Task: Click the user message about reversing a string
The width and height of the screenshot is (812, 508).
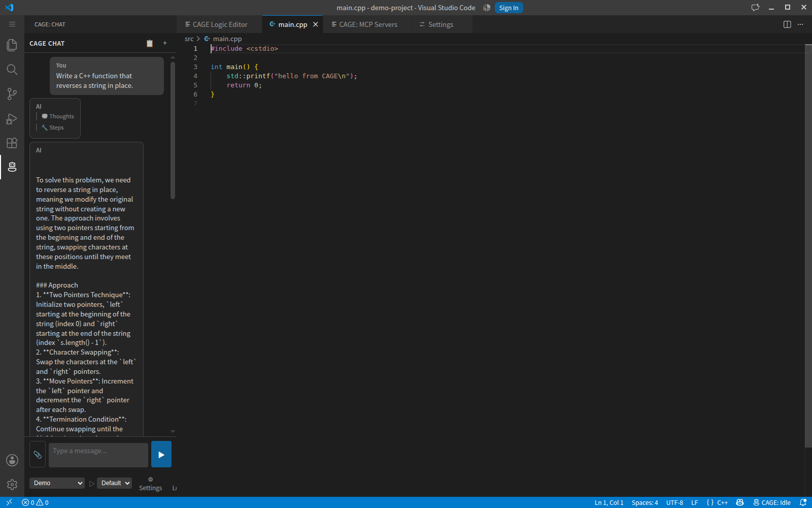Action: click(x=107, y=76)
